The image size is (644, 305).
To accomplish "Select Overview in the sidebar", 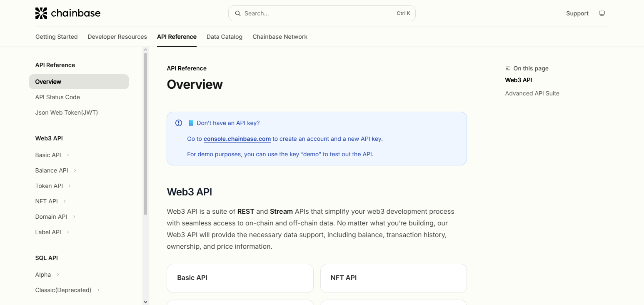I will pyautogui.click(x=79, y=82).
